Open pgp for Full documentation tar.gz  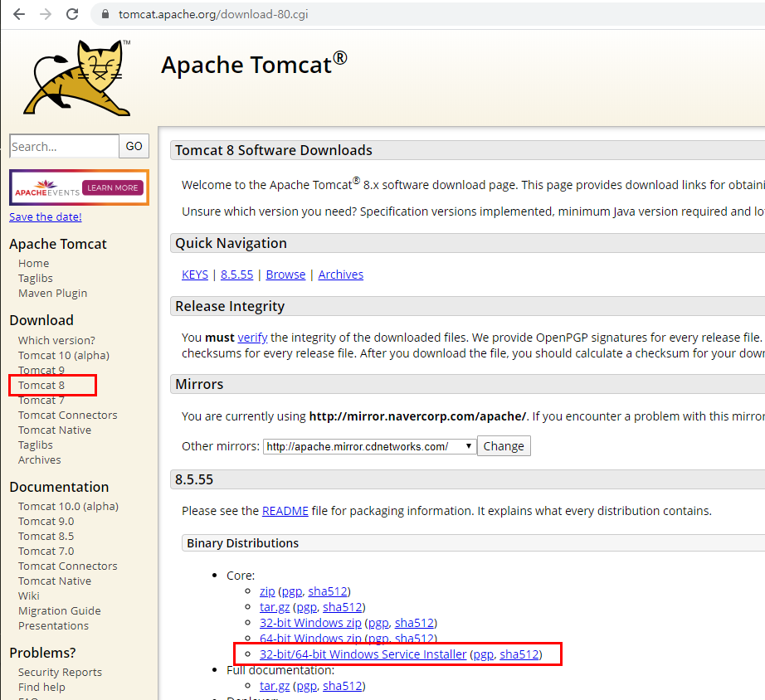click(307, 687)
